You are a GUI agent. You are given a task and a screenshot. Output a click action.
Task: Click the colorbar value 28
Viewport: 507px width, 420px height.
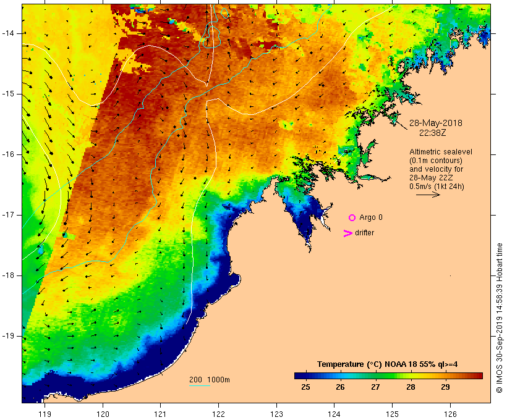click(411, 387)
